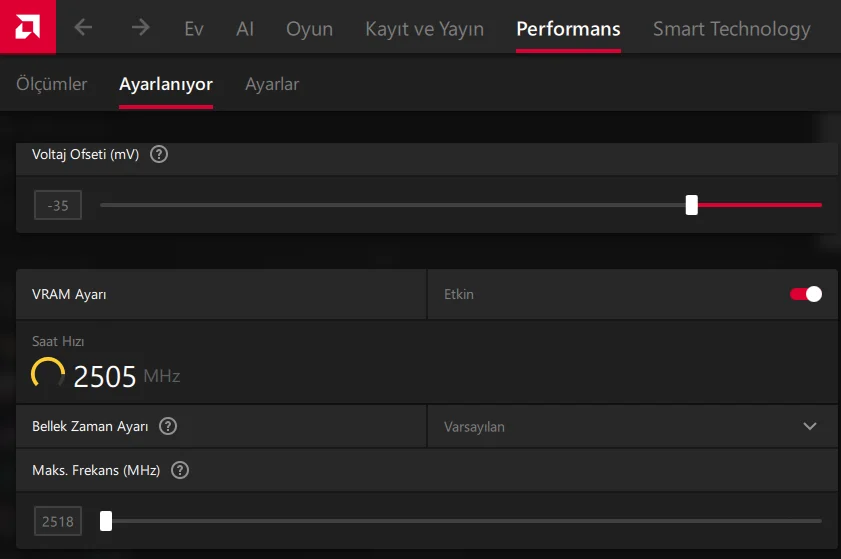Screen dimensions: 841x559
Task: Open the Kayıt ve Yayın tab
Action: (424, 29)
